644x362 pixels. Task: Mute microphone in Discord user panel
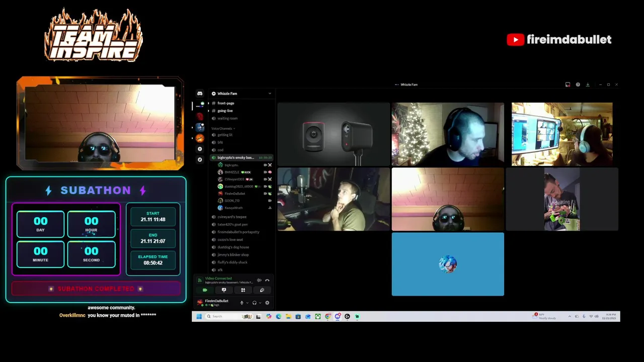(x=242, y=303)
